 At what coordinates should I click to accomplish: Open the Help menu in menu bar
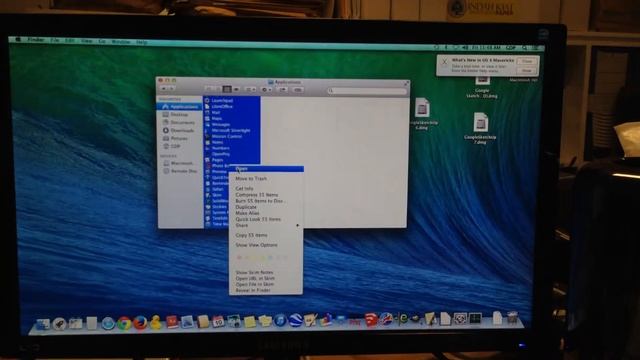click(141, 42)
